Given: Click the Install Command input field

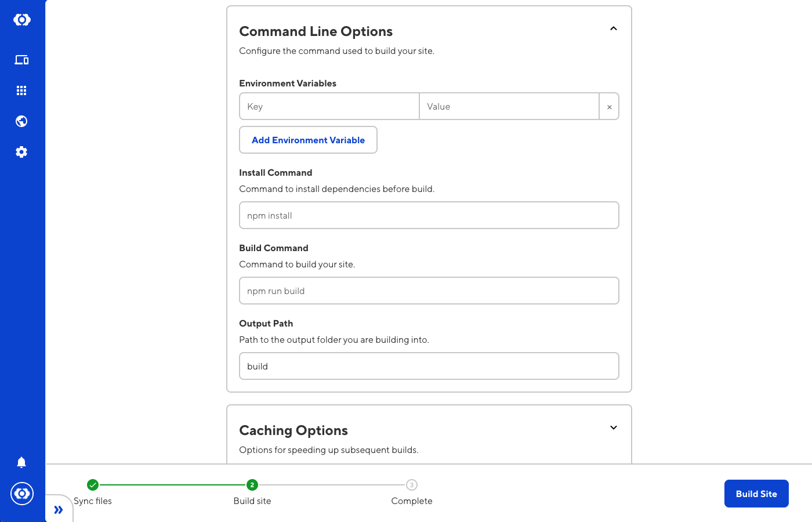Looking at the screenshot, I should click(x=429, y=215).
